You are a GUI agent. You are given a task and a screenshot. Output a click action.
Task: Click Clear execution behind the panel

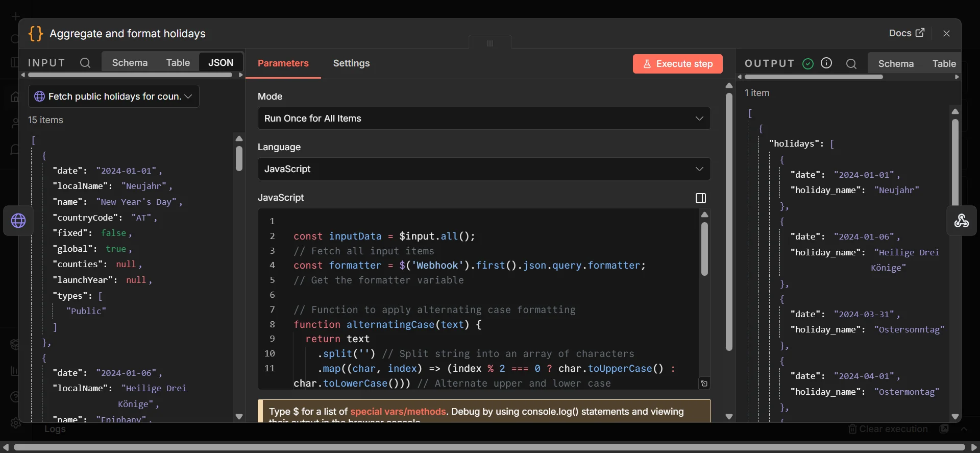(x=888, y=429)
